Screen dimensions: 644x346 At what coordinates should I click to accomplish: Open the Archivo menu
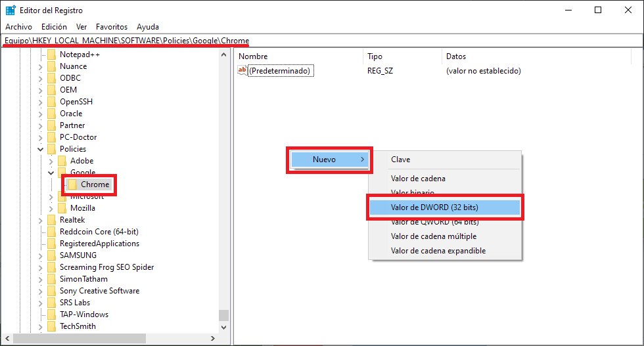[x=18, y=27]
